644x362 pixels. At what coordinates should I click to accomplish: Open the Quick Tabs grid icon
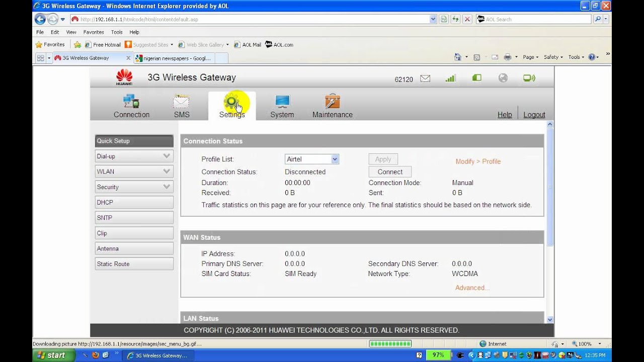41,58
